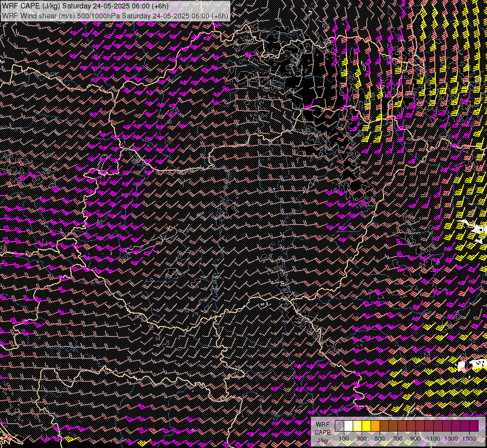Select the bright yellow legend swatch after 300
Image resolution: width=487 pixels, height=448 pixels.
367,426
